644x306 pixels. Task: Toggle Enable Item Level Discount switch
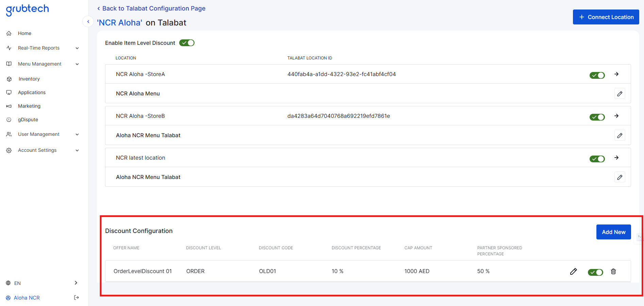tap(187, 43)
